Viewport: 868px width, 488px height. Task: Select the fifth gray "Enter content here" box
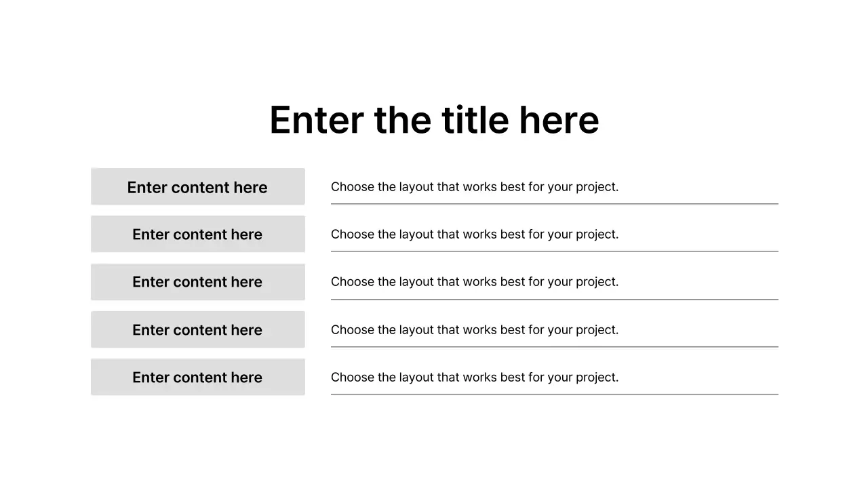pos(197,378)
